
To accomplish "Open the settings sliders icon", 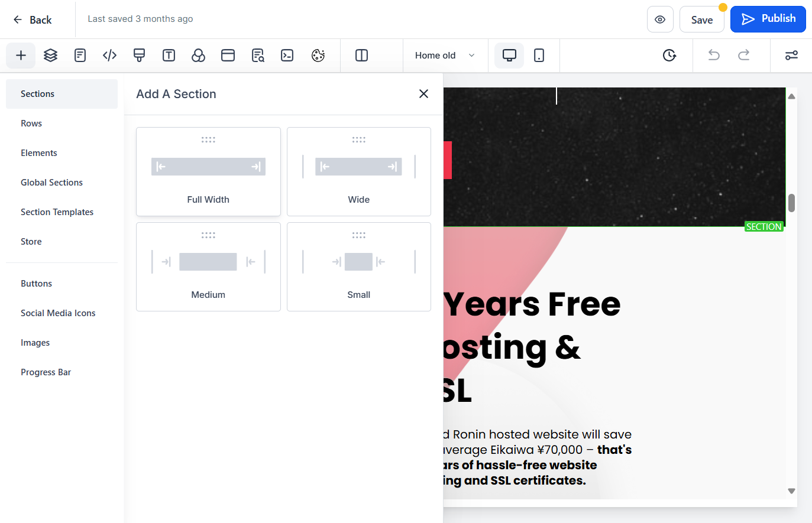I will click(791, 56).
